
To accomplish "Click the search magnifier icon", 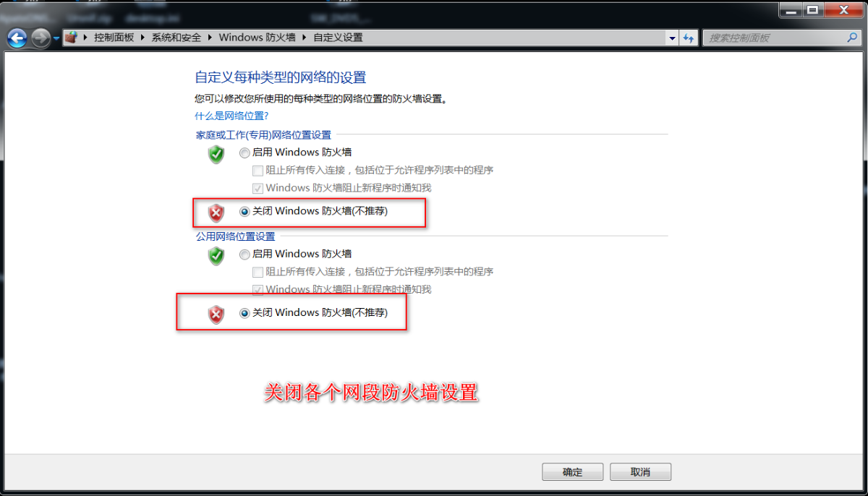I will pos(852,38).
